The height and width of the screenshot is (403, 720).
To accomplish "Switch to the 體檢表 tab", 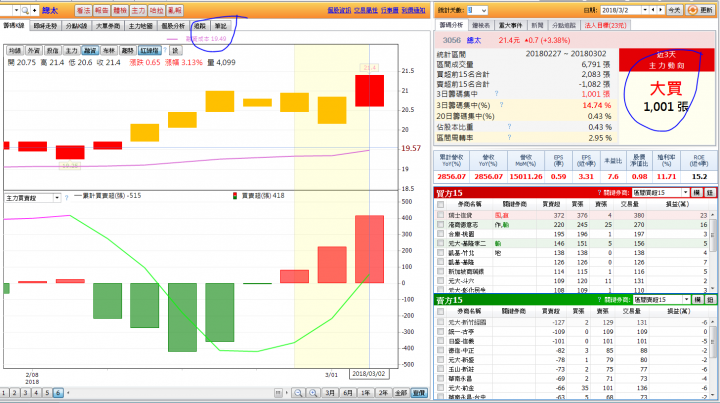I will [481, 26].
